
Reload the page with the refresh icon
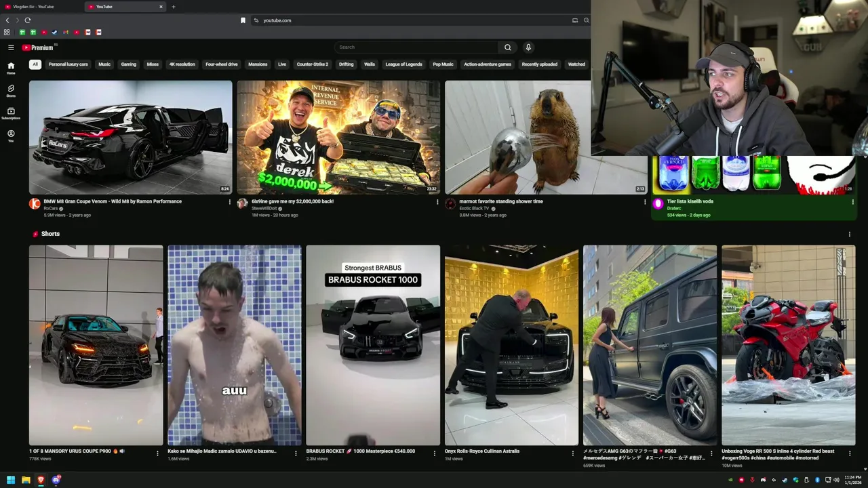pyautogui.click(x=27, y=20)
